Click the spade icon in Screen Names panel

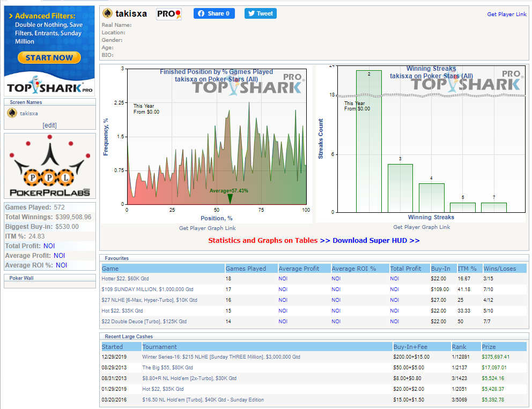[12, 113]
